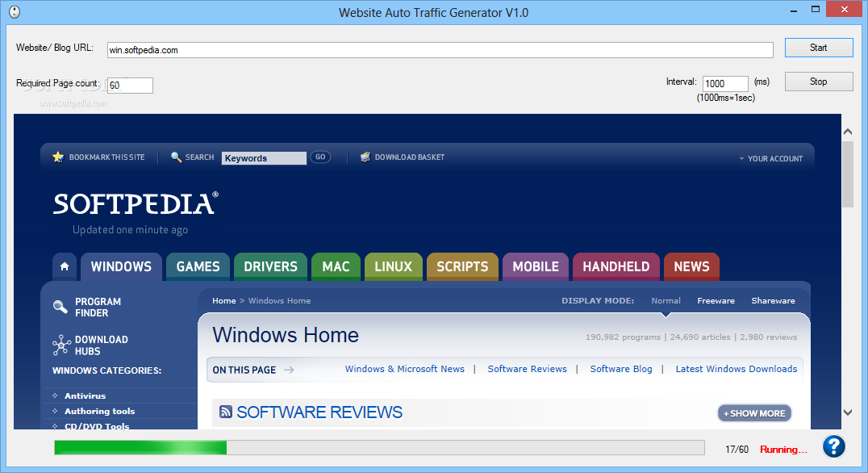Select Shareware display mode
Viewport: 868px width, 473px height.
(x=774, y=301)
